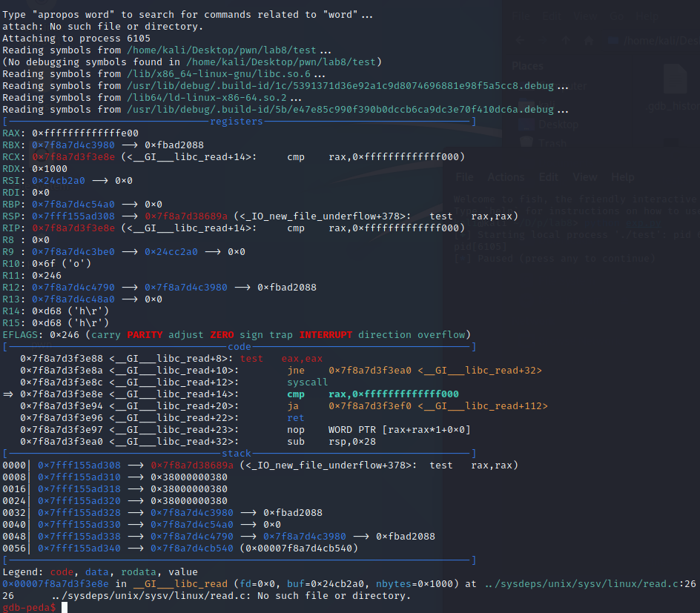Viewport: 700px width, 613px height.
Task: Click stack address 0x7fff155ad338
Action: pos(79,536)
